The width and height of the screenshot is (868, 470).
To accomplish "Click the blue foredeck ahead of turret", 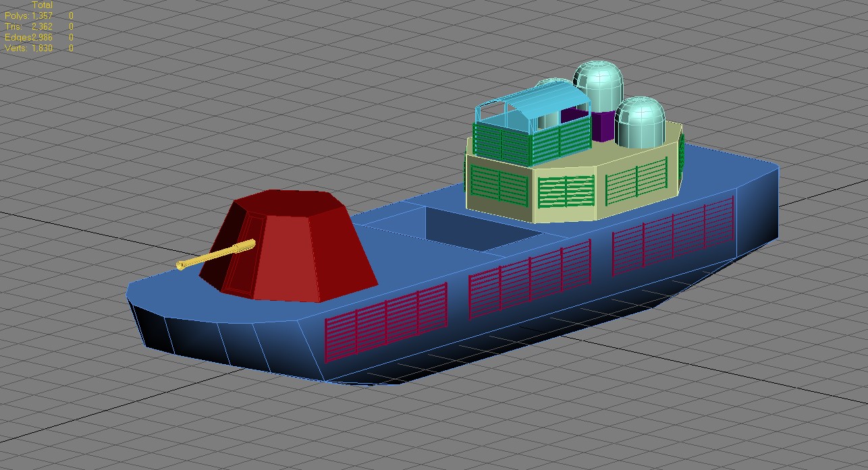I will coord(175,290).
